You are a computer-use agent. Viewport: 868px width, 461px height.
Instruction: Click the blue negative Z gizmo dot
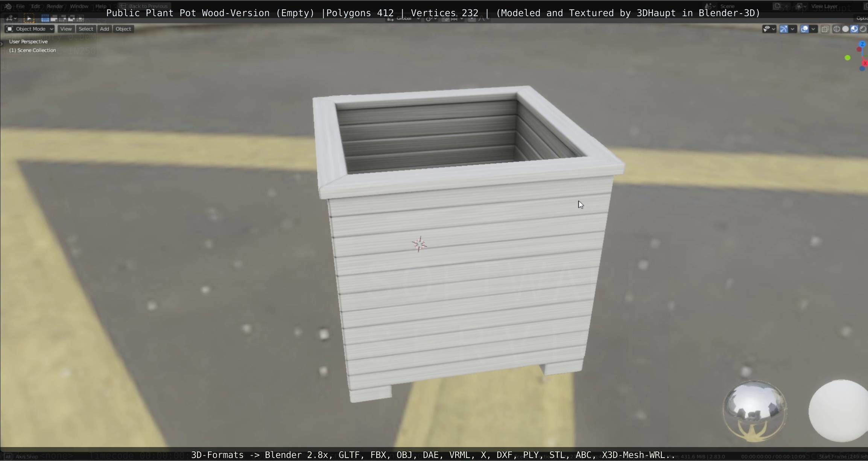[862, 68]
